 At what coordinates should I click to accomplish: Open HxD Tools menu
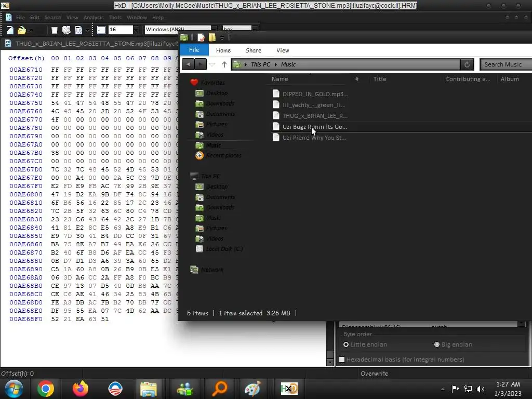point(115,17)
